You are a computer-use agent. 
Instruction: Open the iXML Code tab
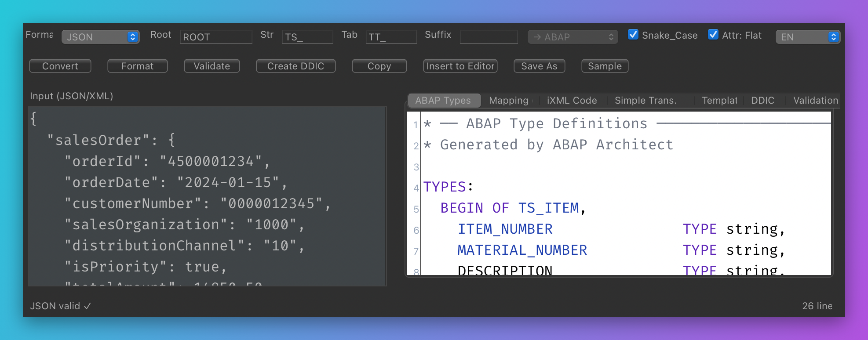tap(572, 101)
